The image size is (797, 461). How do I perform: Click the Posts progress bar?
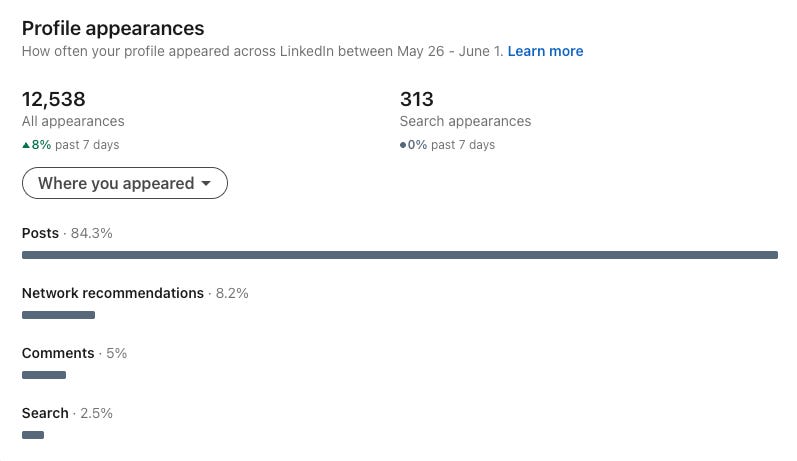(x=400, y=255)
